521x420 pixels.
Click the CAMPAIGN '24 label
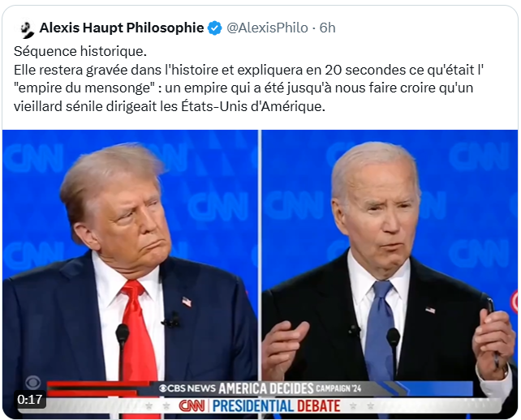pos(338,388)
